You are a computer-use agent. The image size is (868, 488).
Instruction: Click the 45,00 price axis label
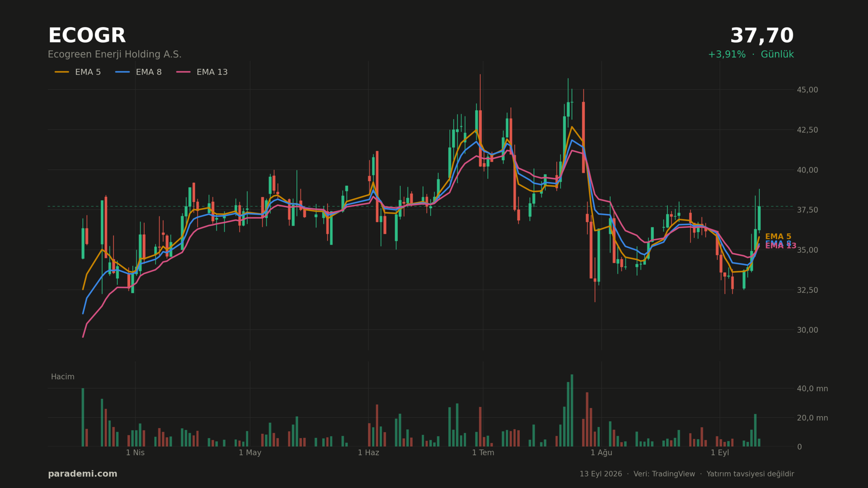point(807,89)
